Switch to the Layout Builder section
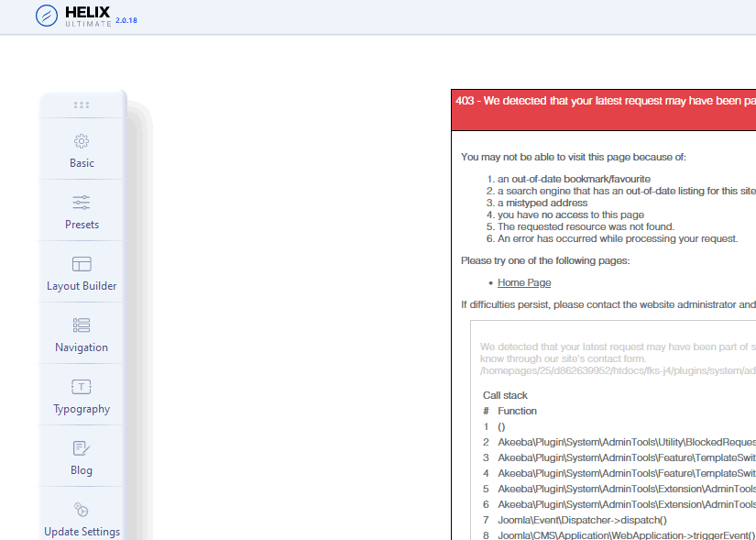This screenshot has height=540, width=756. (82, 286)
